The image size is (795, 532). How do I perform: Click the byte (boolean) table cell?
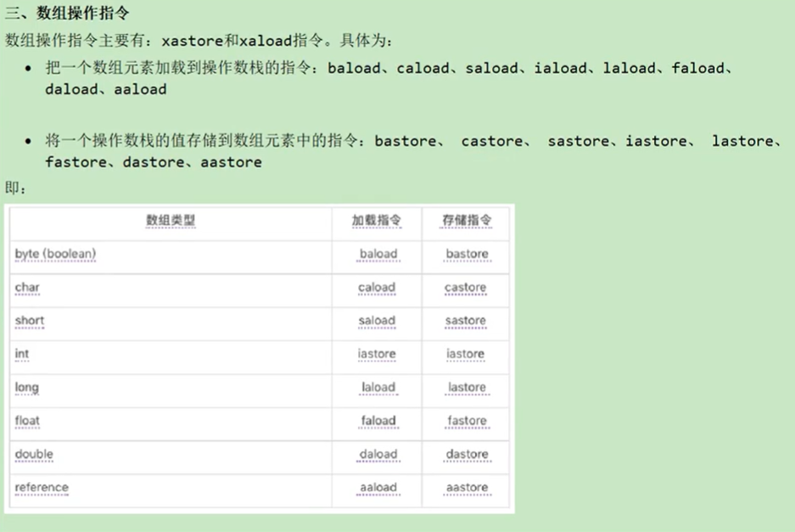[55, 254]
